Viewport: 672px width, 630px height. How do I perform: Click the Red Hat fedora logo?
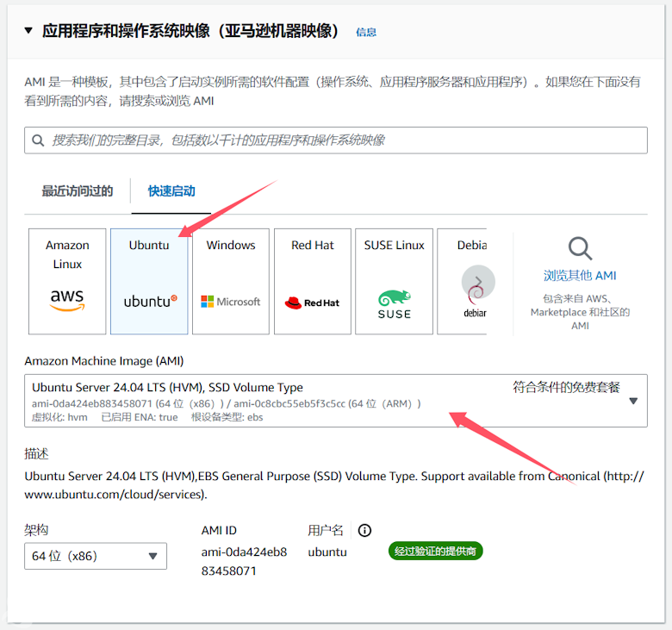(x=294, y=303)
